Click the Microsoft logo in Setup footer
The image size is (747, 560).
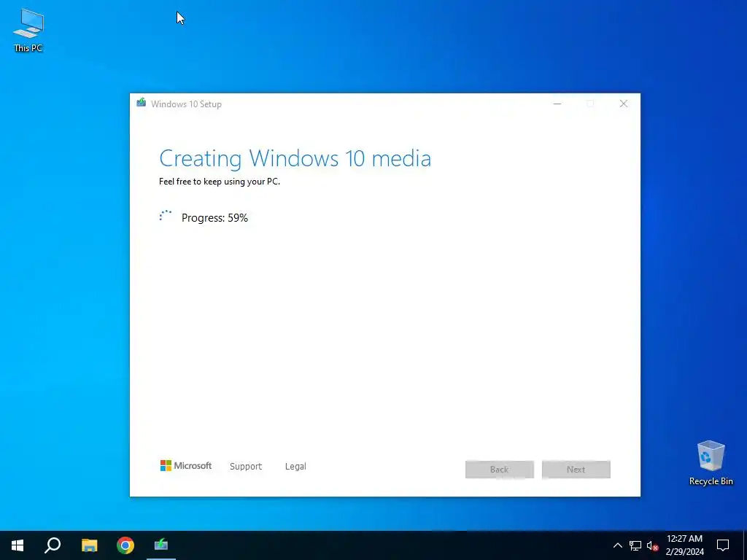point(186,466)
